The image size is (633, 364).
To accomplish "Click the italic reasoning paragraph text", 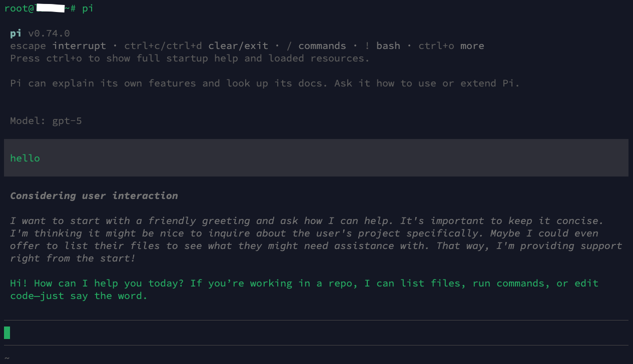I will (316, 239).
